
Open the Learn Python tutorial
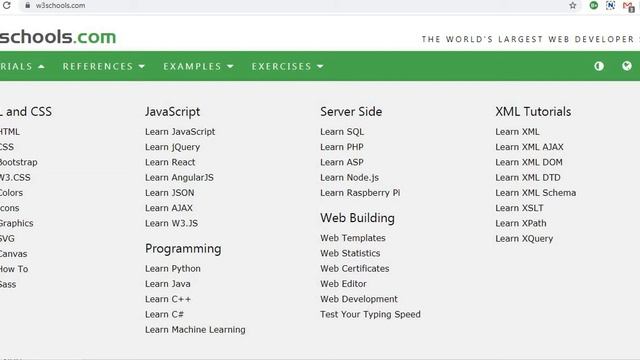(173, 269)
